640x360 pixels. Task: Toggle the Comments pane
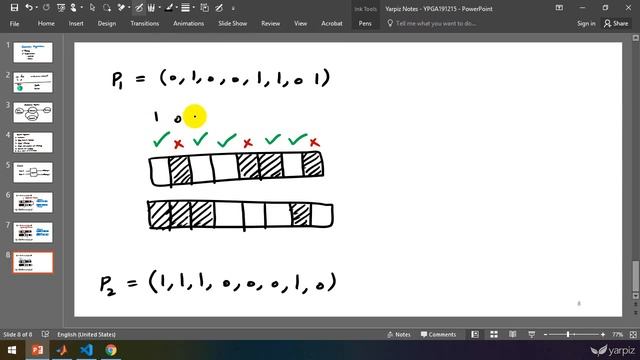coord(438,334)
